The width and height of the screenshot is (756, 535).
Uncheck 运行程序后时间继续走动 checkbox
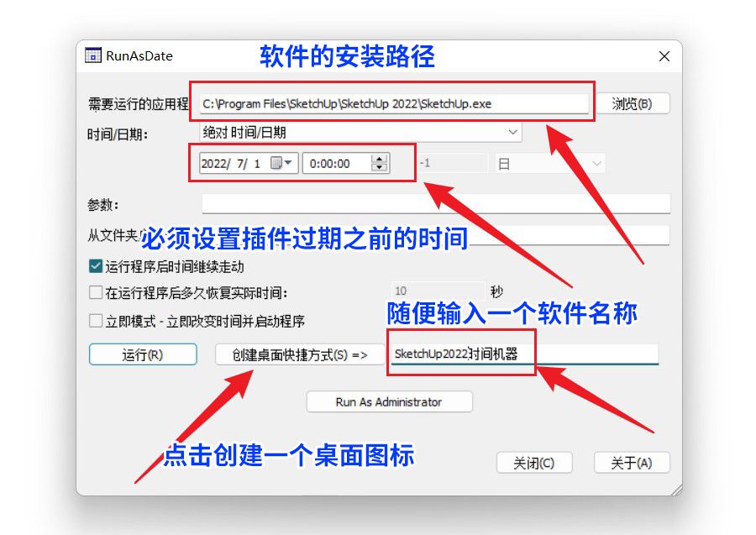96,266
